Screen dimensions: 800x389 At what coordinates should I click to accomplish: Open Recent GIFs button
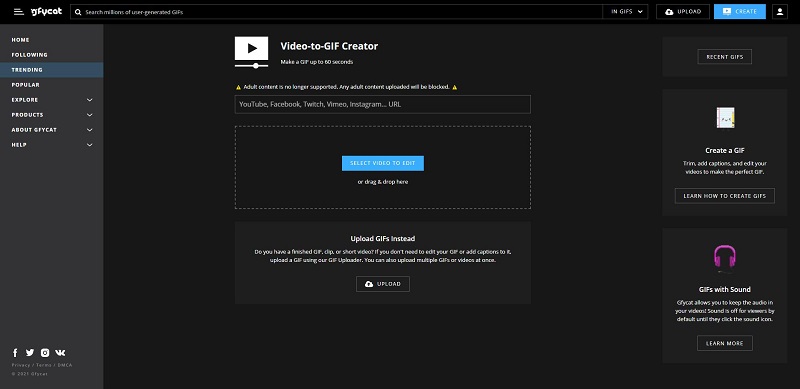coord(724,57)
